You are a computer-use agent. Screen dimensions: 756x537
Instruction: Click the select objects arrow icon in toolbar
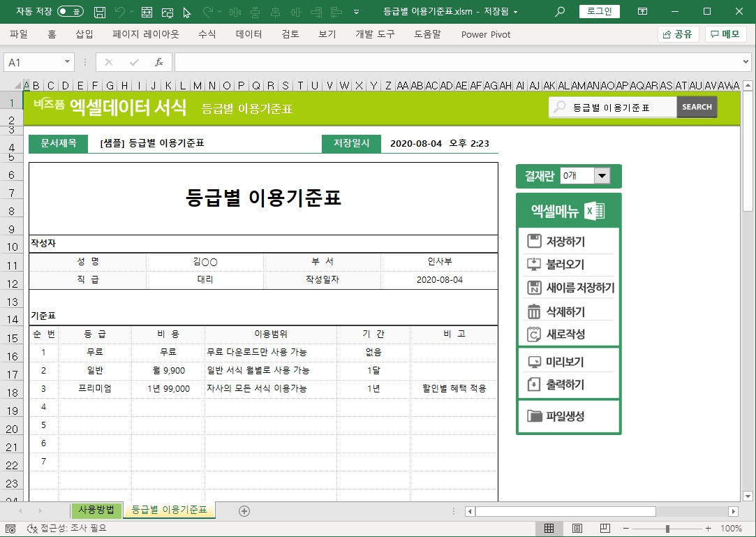(x=186, y=12)
